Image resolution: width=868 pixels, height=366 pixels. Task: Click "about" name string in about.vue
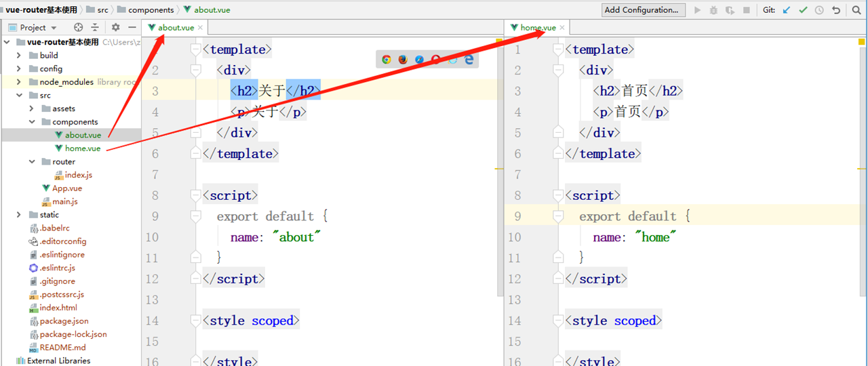296,237
